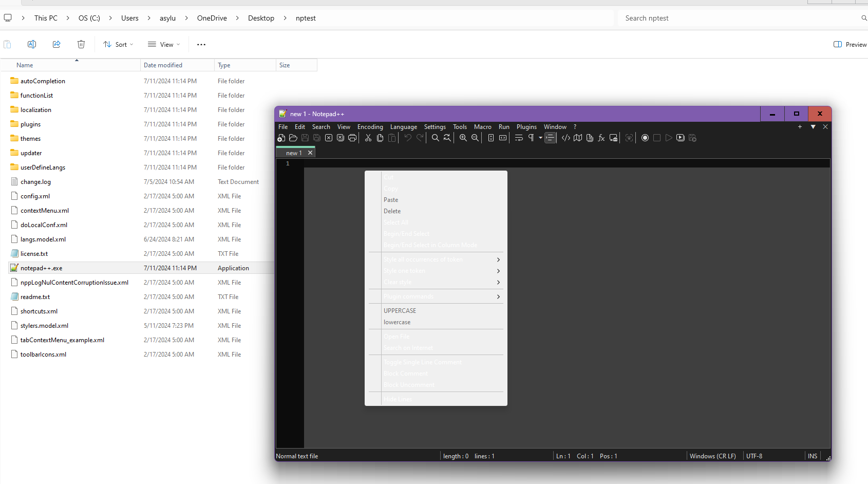Click the Type column header in Explorer
The width and height of the screenshot is (868, 484).
click(x=245, y=65)
